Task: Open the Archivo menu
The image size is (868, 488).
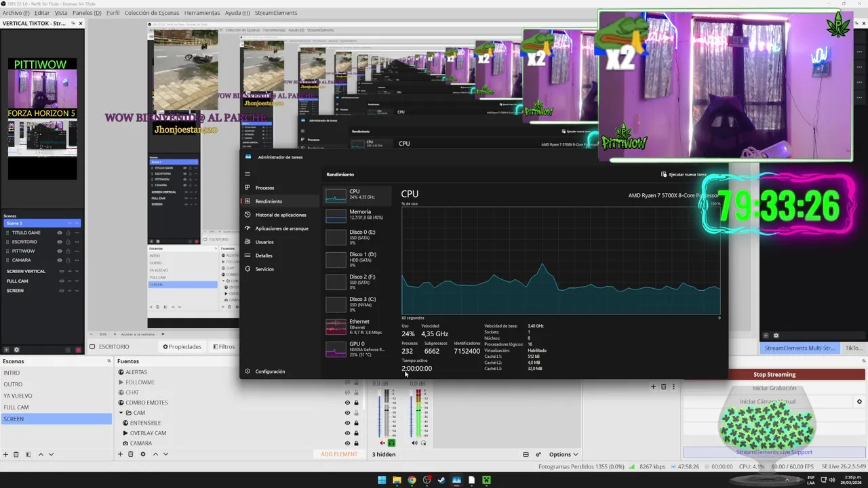Action: tap(16, 13)
